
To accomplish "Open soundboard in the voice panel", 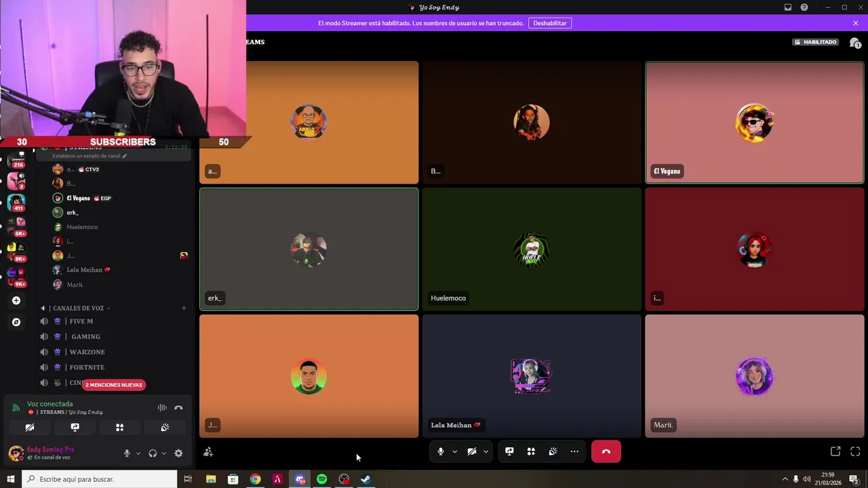I will (x=165, y=428).
